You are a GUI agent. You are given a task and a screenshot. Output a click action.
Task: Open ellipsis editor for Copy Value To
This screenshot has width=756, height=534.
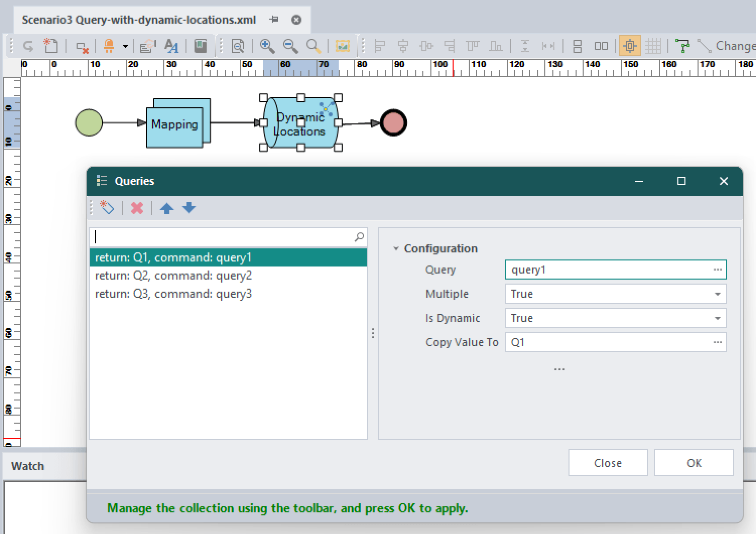(x=718, y=342)
